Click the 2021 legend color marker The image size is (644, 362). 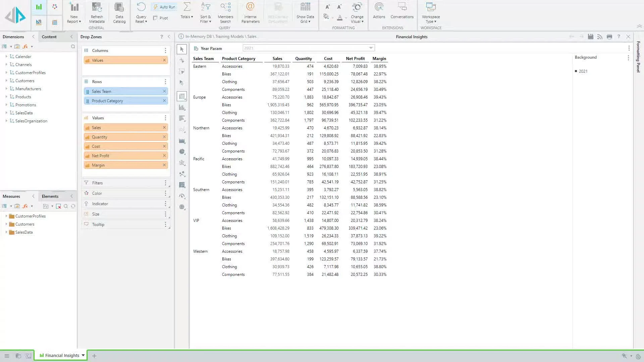point(576,71)
